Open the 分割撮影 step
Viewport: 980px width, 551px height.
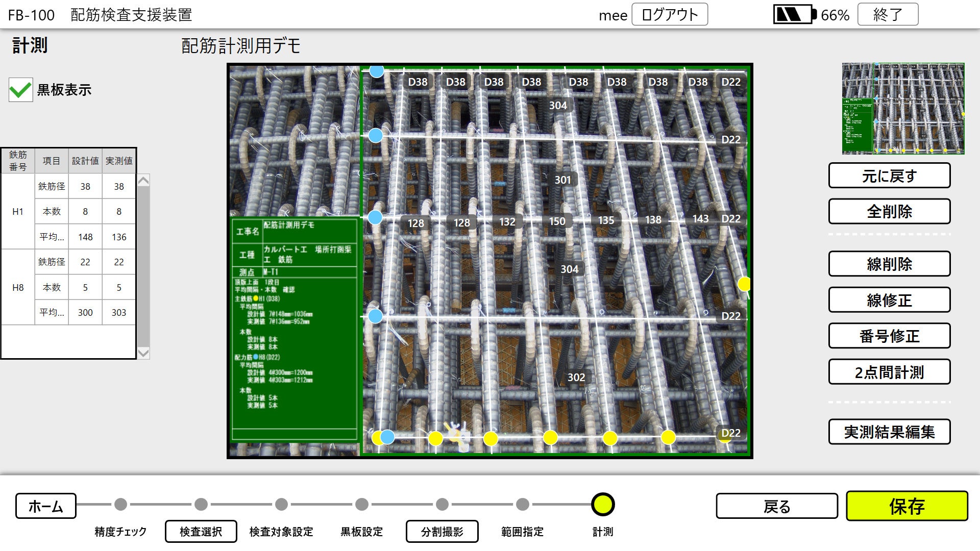coord(442,532)
